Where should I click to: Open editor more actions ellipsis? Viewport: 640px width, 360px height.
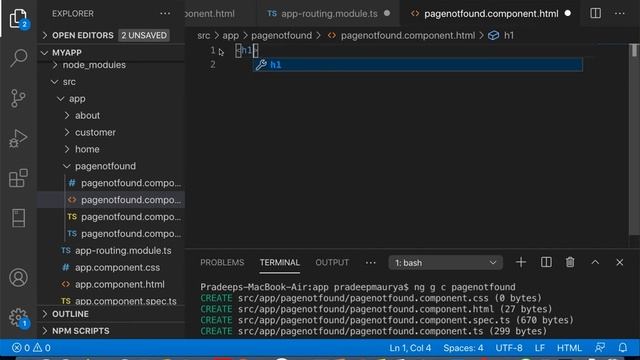pos(620,13)
